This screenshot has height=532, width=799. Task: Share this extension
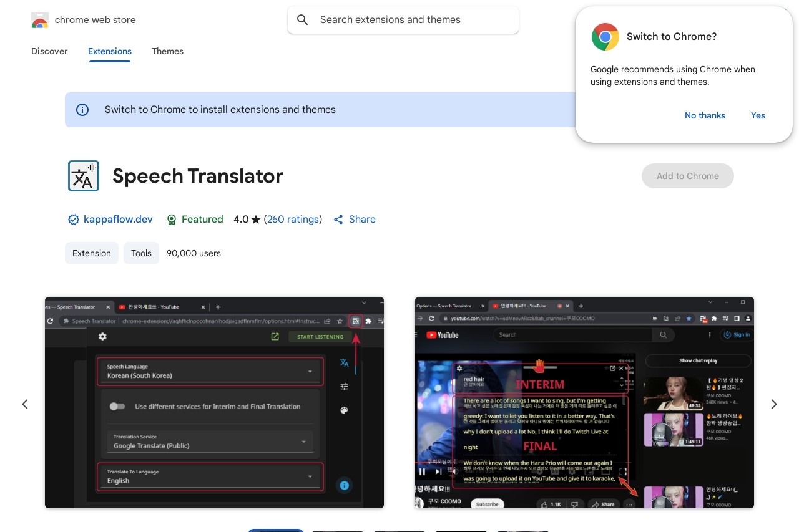click(355, 220)
